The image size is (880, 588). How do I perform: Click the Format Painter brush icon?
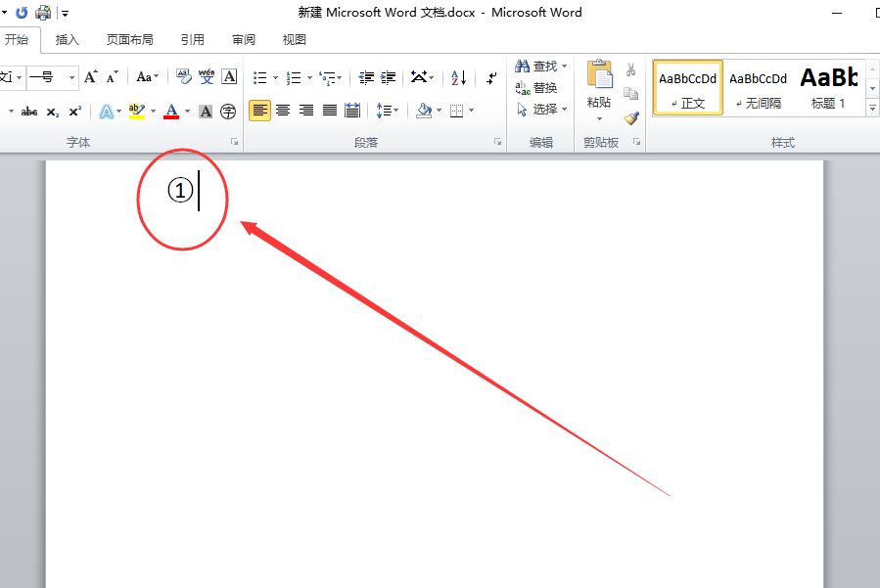631,117
